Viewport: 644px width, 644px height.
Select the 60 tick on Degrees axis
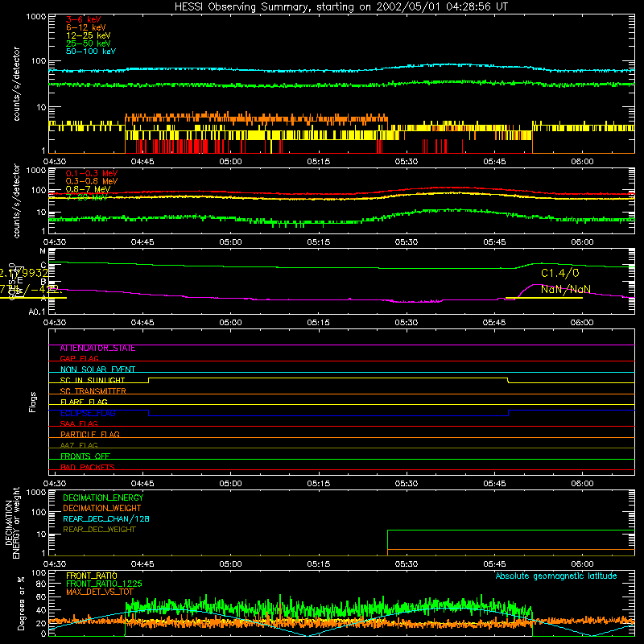click(41, 597)
